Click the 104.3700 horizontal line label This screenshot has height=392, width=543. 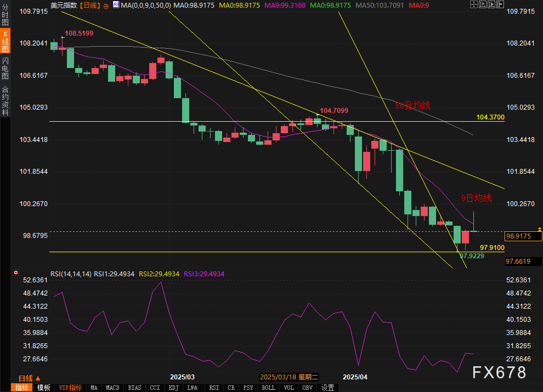click(x=490, y=117)
